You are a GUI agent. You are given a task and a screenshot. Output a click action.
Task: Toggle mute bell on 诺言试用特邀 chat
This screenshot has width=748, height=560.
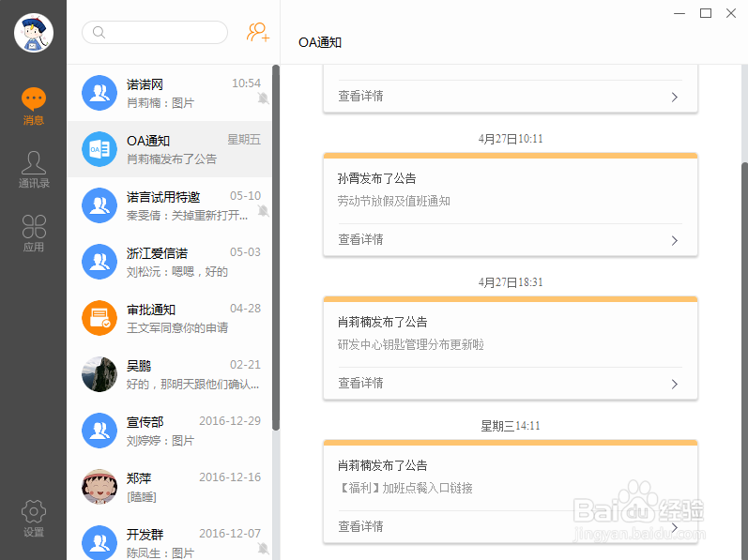[264, 211]
